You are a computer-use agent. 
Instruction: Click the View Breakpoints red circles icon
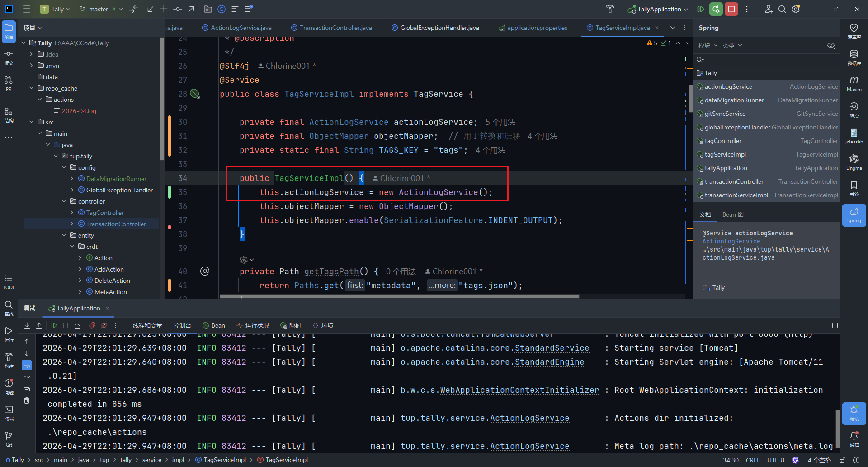92,325
